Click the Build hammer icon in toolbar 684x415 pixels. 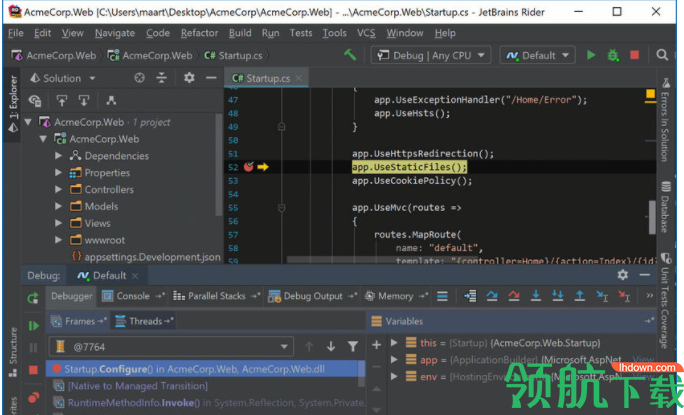[x=350, y=55]
